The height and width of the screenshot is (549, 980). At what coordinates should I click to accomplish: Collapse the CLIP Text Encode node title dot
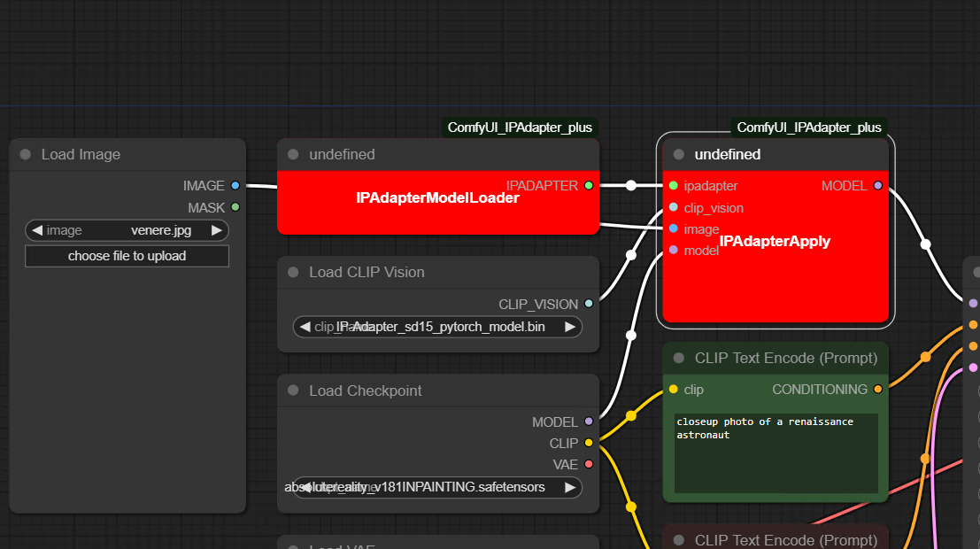tap(678, 357)
